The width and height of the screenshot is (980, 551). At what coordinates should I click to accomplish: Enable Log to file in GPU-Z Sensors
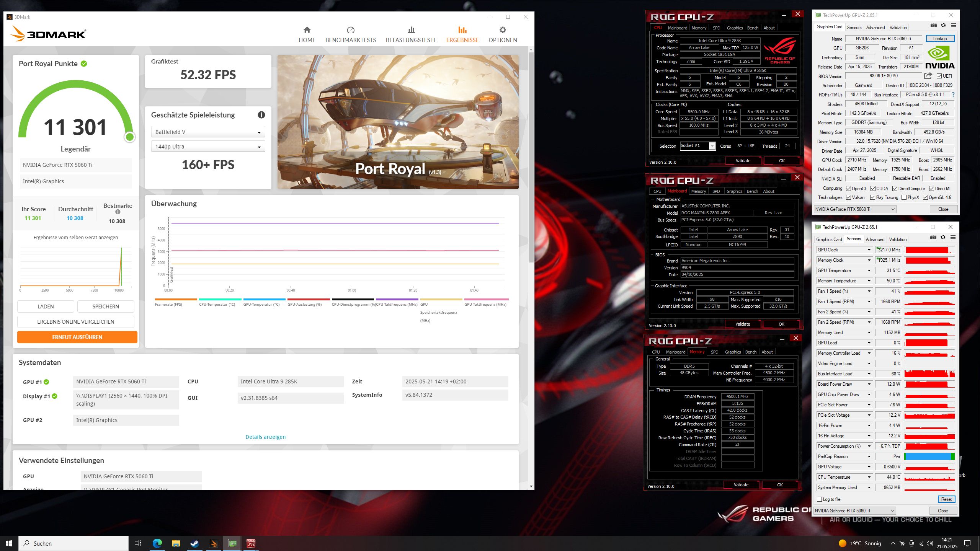pyautogui.click(x=820, y=499)
